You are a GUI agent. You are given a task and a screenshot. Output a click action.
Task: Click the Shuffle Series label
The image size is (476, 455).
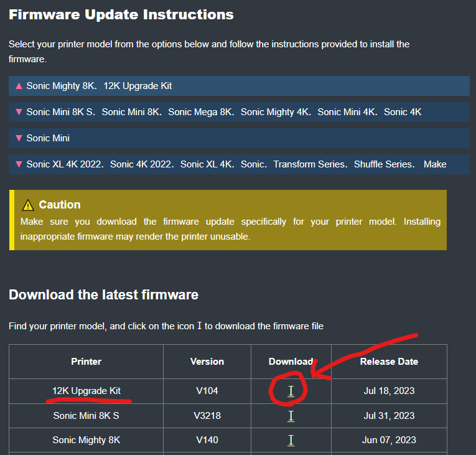click(x=384, y=164)
